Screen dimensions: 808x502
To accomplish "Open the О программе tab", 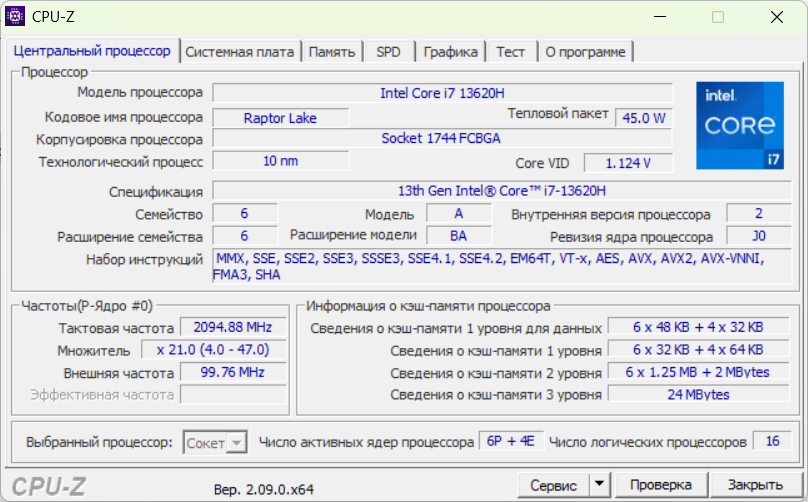I will click(585, 52).
